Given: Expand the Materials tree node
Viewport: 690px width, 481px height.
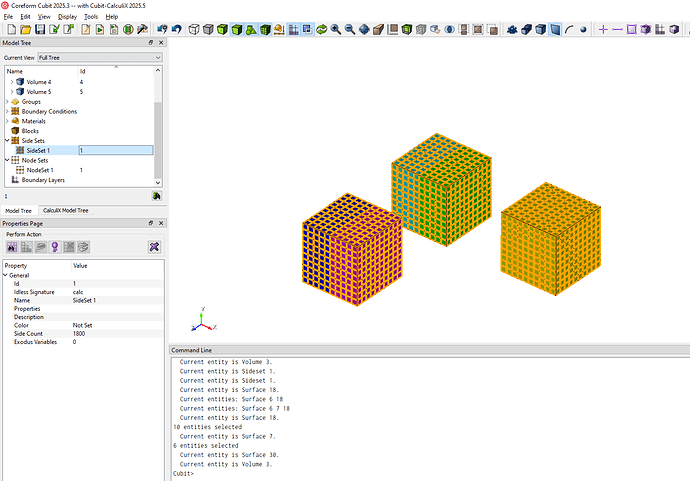Looking at the screenshot, I should [x=7, y=121].
